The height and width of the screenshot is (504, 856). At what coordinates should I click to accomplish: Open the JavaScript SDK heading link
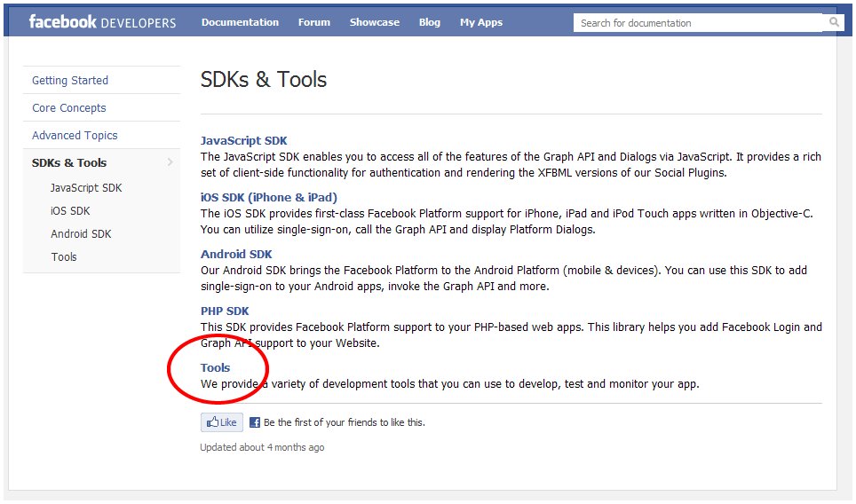(x=243, y=141)
